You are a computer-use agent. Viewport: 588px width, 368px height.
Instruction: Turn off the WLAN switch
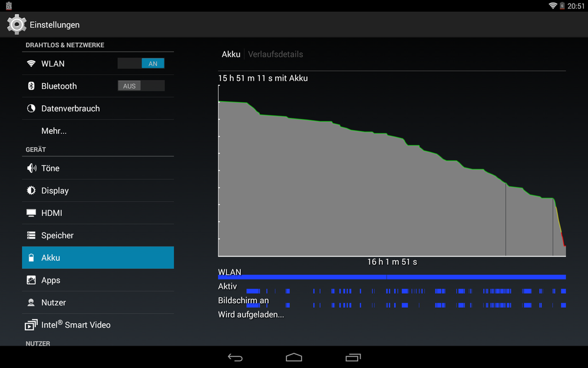tap(141, 64)
